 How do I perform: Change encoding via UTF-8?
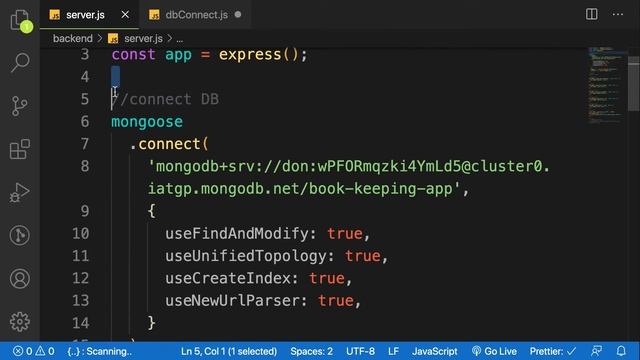tap(360, 351)
